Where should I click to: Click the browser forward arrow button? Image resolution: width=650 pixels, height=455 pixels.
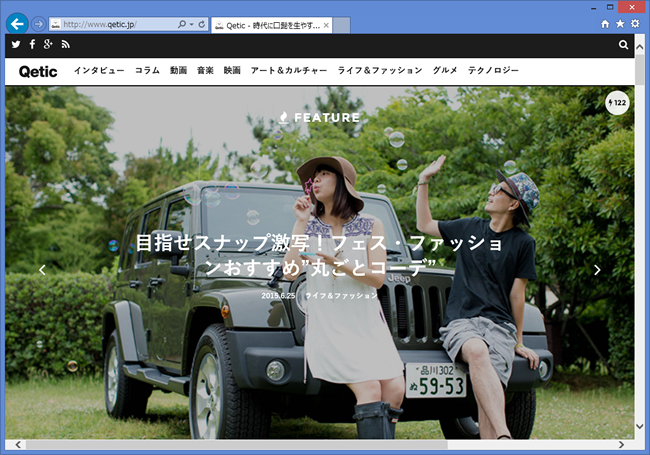pyautogui.click(x=38, y=23)
